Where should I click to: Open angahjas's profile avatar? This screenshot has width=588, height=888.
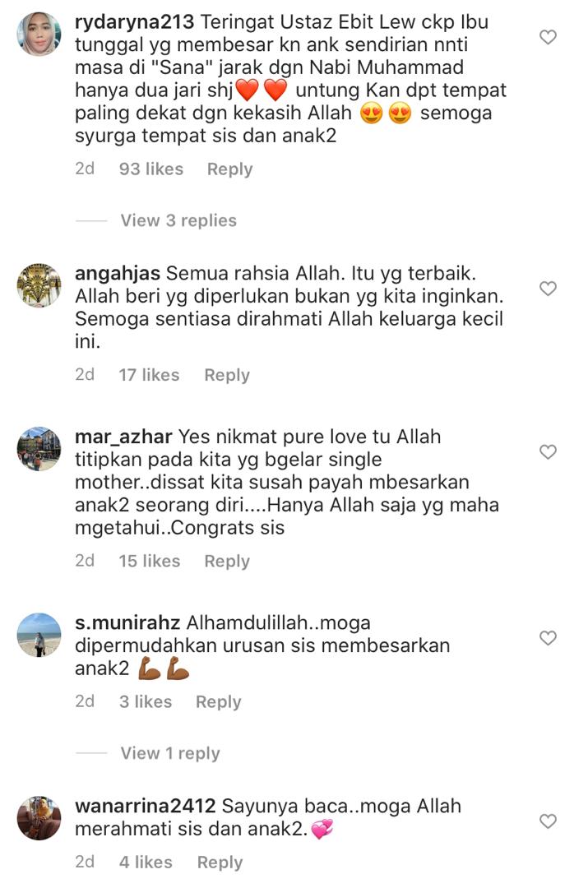[x=39, y=285]
